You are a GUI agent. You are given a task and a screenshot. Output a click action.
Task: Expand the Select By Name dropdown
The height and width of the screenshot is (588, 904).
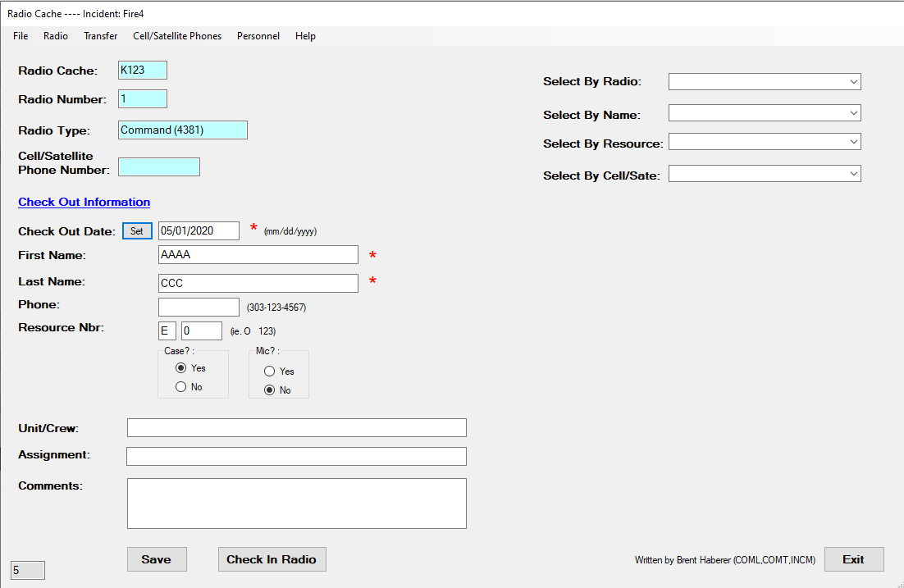tap(854, 113)
